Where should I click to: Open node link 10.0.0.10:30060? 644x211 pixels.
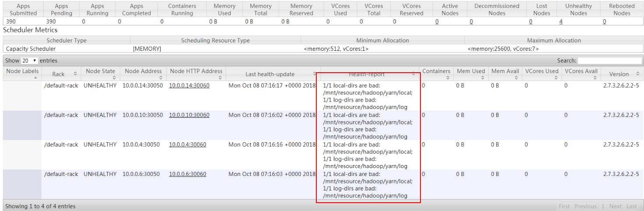[x=189, y=115]
